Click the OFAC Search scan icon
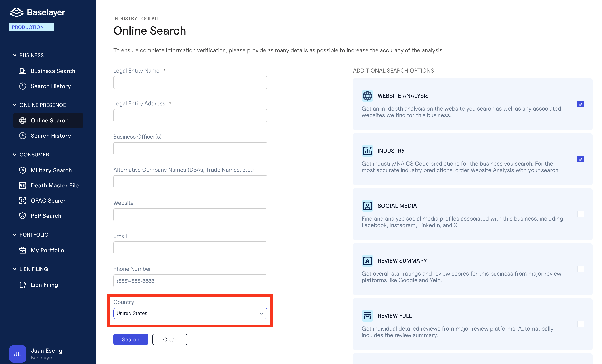The height and width of the screenshot is (364, 602). tap(22, 200)
